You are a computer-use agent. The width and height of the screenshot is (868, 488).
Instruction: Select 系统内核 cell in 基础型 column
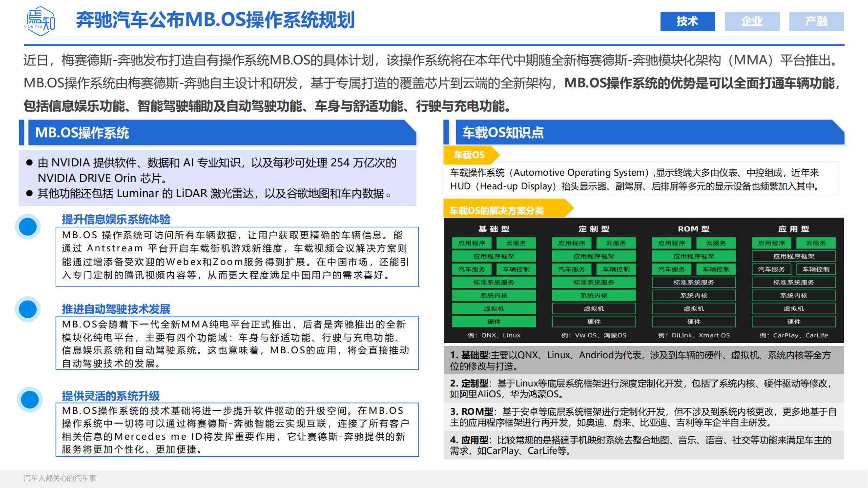point(494,296)
